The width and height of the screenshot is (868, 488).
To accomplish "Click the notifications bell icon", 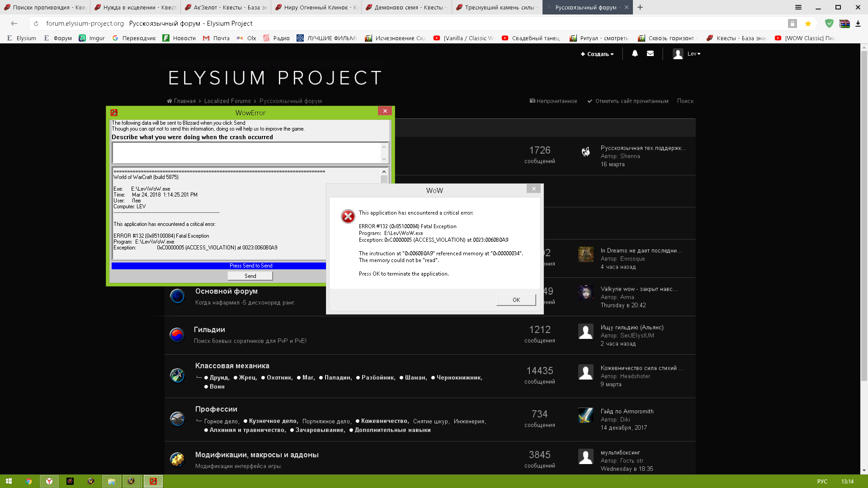I will click(x=635, y=53).
